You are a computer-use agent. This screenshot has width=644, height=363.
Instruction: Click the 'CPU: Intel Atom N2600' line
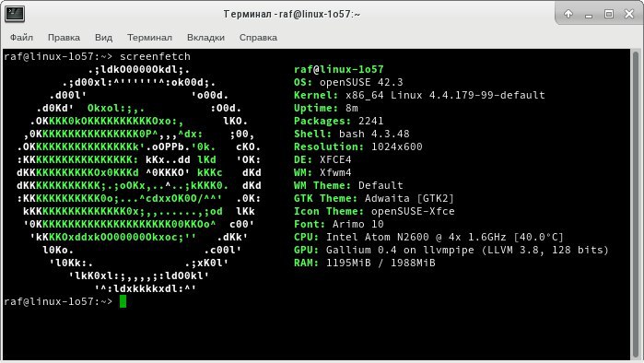428,237
